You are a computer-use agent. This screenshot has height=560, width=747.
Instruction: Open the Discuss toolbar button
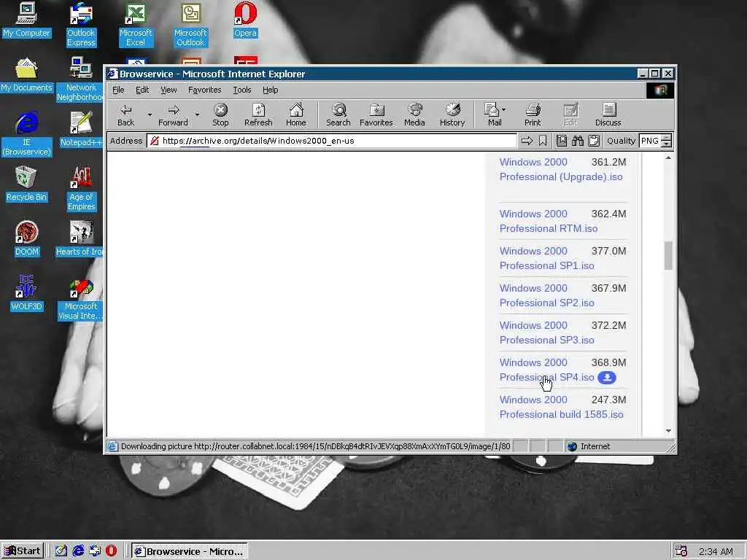click(x=608, y=114)
